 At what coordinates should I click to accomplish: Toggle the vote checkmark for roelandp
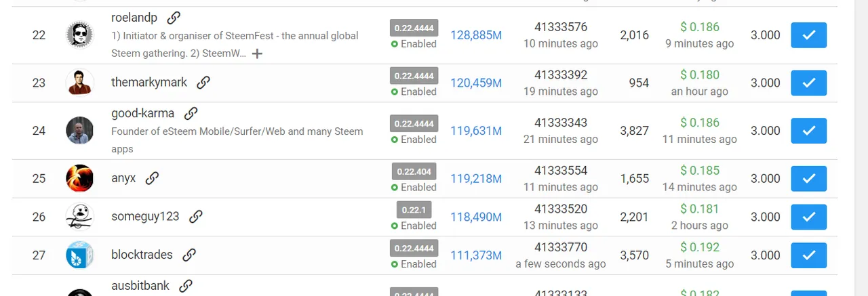[x=808, y=35]
